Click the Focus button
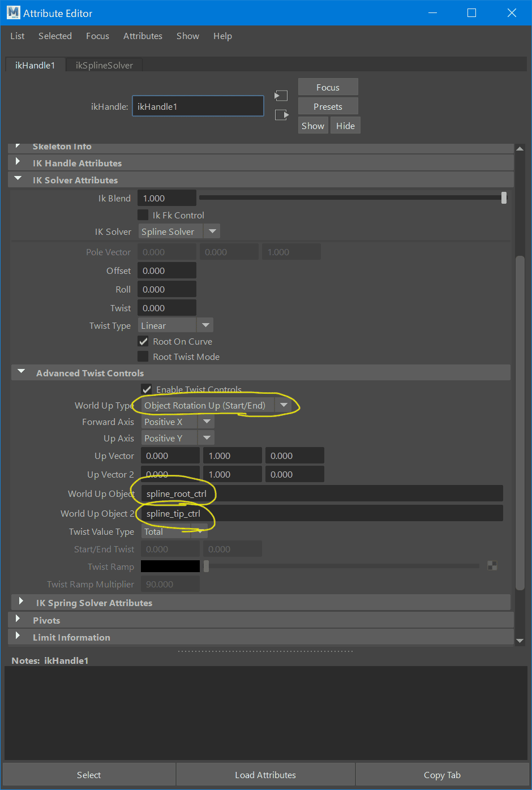The width and height of the screenshot is (532, 790). click(x=328, y=87)
